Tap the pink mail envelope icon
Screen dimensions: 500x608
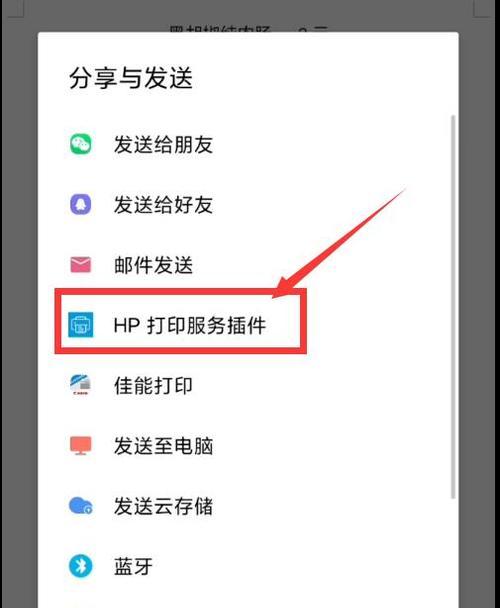(80, 265)
